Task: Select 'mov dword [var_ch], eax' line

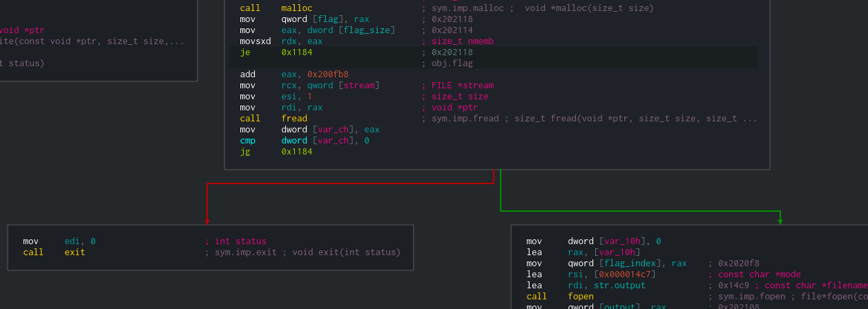Action: coord(309,130)
